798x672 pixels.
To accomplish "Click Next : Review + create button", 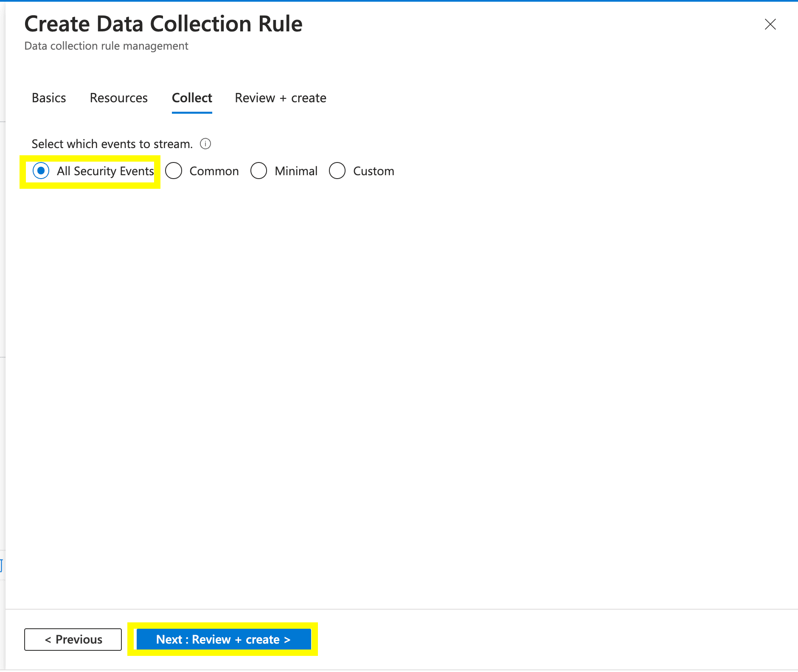I will (x=223, y=639).
